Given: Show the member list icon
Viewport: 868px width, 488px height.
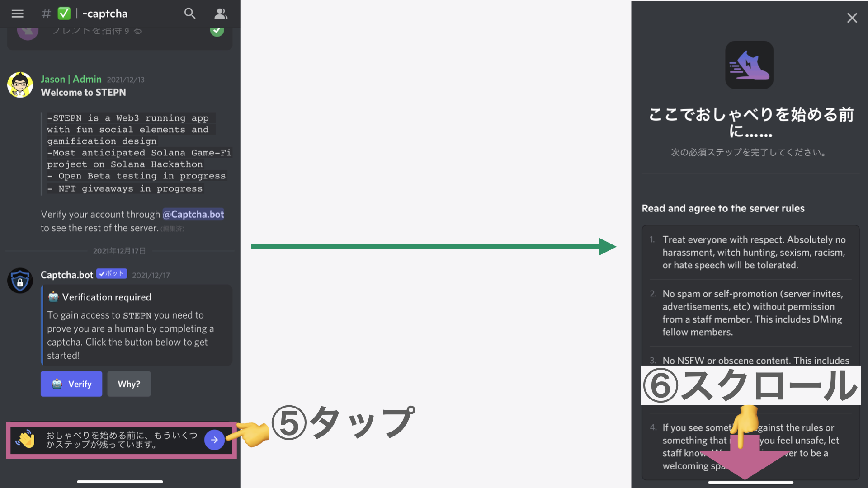Looking at the screenshot, I should (221, 14).
